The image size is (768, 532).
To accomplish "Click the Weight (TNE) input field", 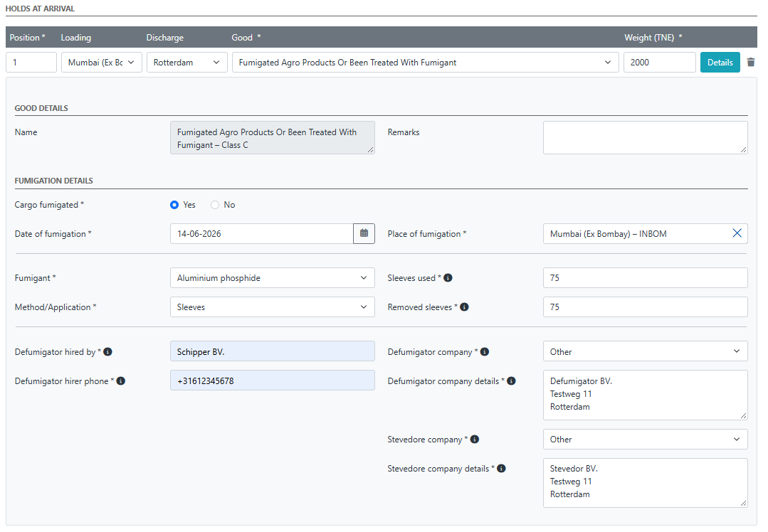I will [x=659, y=62].
